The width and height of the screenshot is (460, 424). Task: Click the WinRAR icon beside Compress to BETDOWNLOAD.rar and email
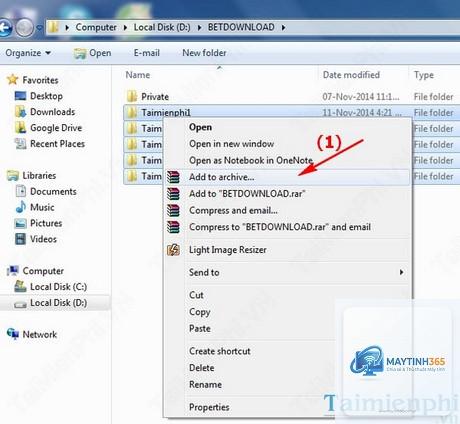pos(173,227)
